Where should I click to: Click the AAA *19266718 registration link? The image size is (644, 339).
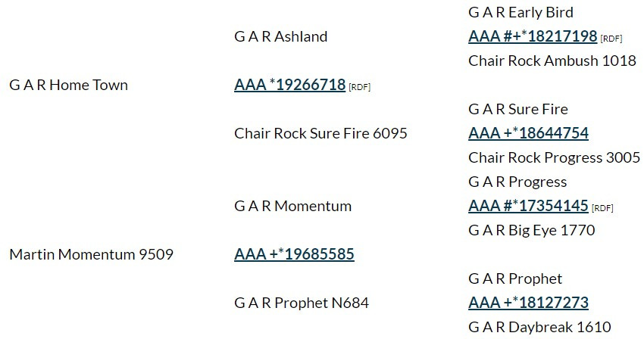click(289, 85)
